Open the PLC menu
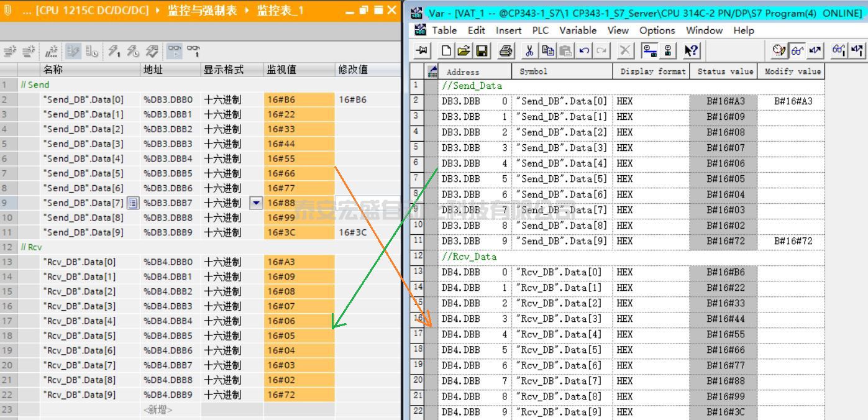The width and height of the screenshot is (868, 420). coord(540,30)
